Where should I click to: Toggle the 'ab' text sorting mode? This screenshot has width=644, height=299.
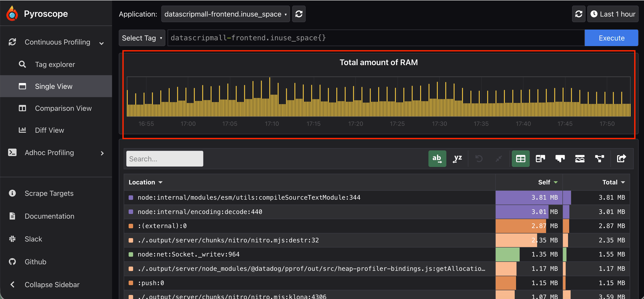pos(437,159)
